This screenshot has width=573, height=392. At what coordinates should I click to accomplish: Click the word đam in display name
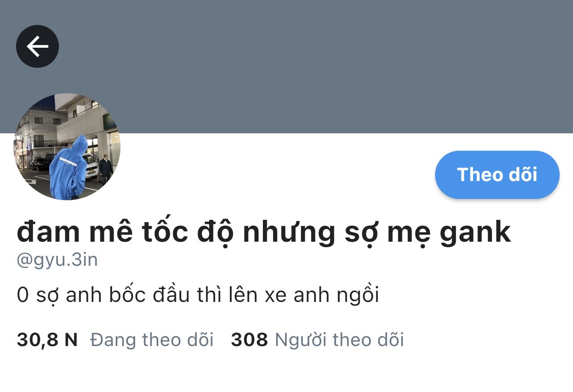50,232
